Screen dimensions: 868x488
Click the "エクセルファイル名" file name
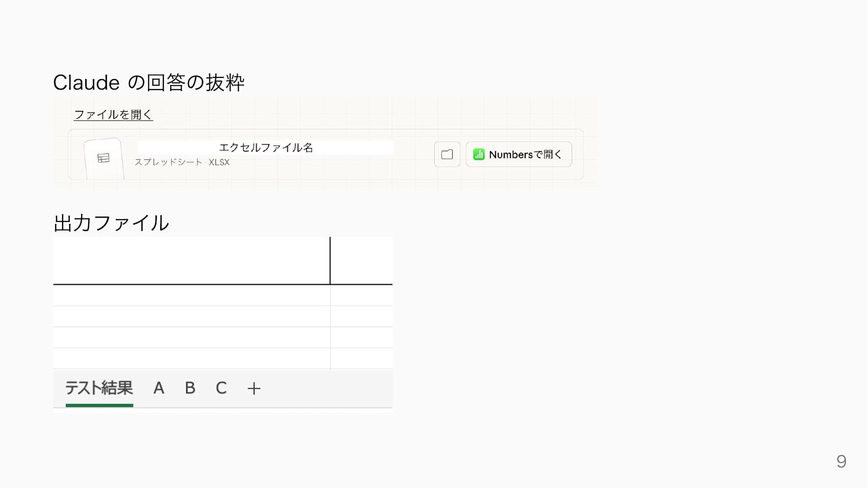tap(266, 148)
